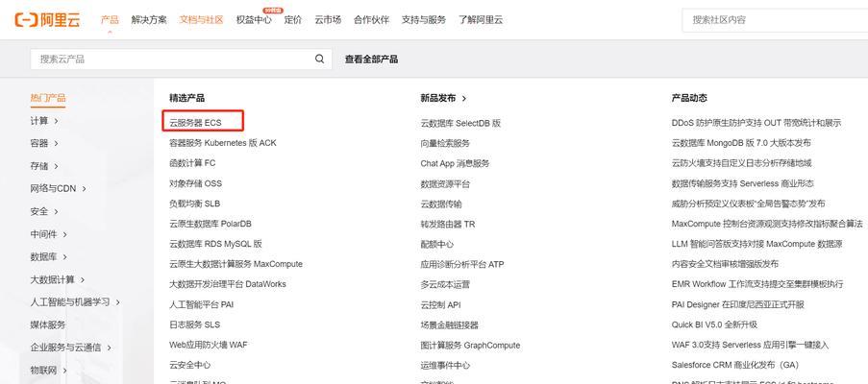Expand the 中间件 category

tap(49, 234)
